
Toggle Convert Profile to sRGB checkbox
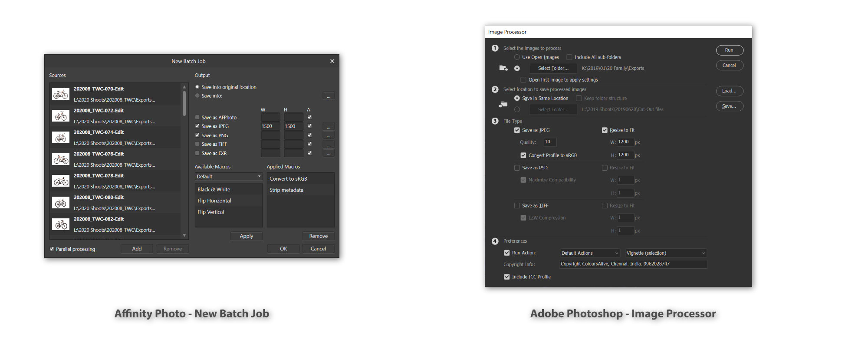523,155
